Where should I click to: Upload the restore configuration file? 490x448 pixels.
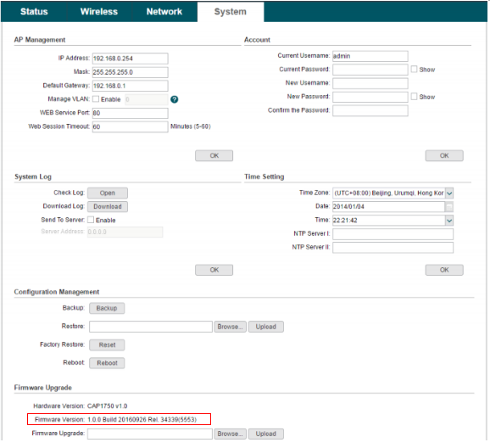266,327
